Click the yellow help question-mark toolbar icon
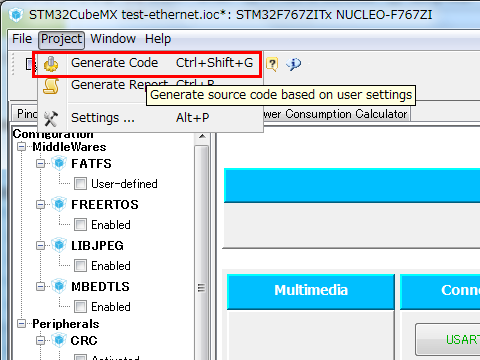480x360 pixels. point(272,64)
